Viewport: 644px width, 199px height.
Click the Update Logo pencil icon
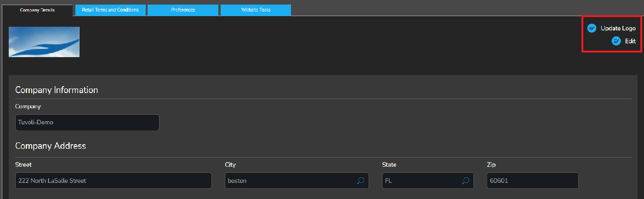(x=592, y=29)
